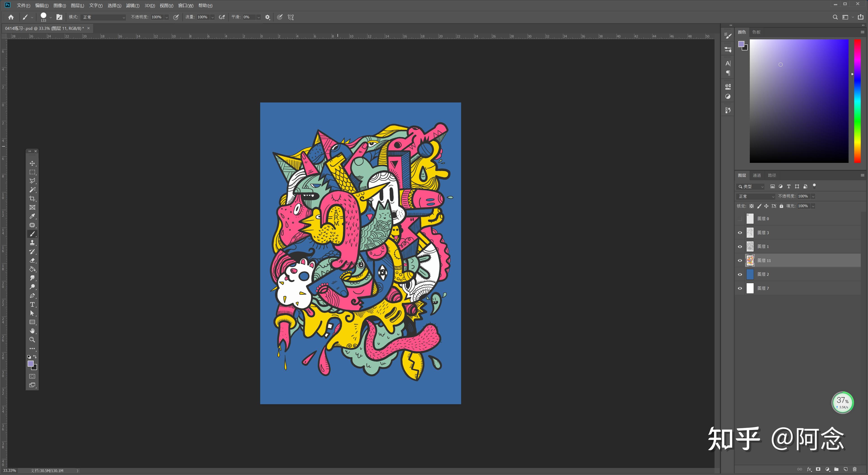This screenshot has height=475, width=868.
Task: Open the brush settings panel toggle
Action: click(59, 17)
